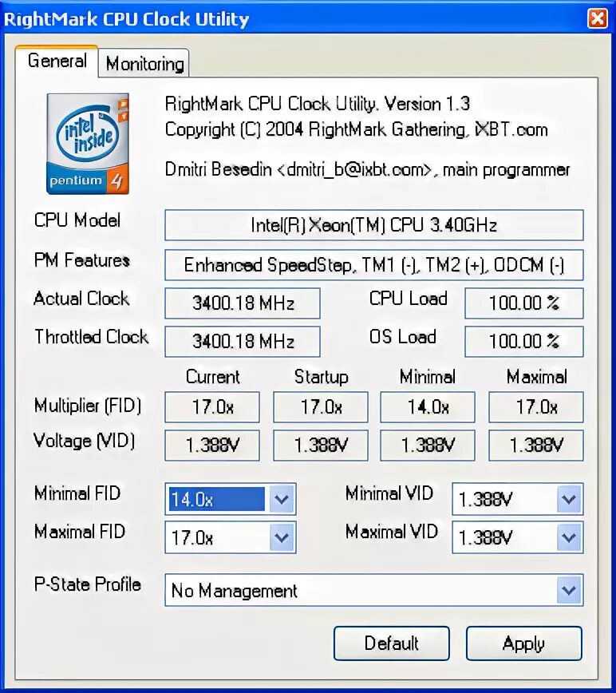Screen dimensions: 616x693
Task: Click the Current column header
Action: pyautogui.click(x=213, y=377)
